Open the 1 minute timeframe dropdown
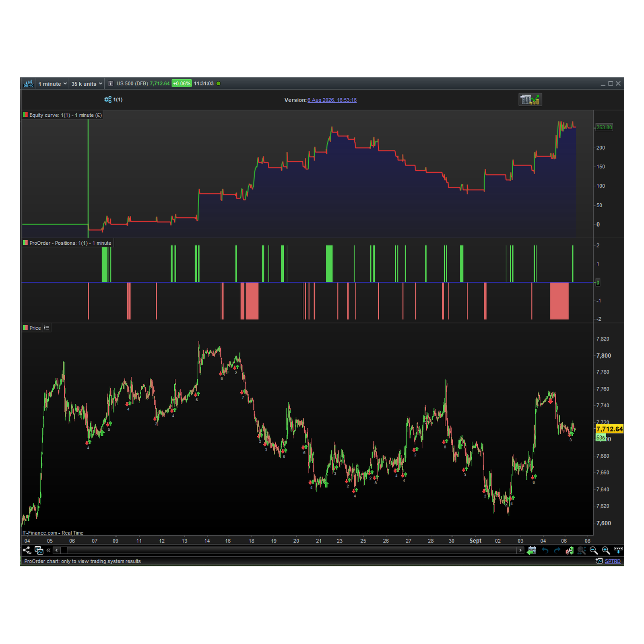644x644 pixels. [52, 84]
